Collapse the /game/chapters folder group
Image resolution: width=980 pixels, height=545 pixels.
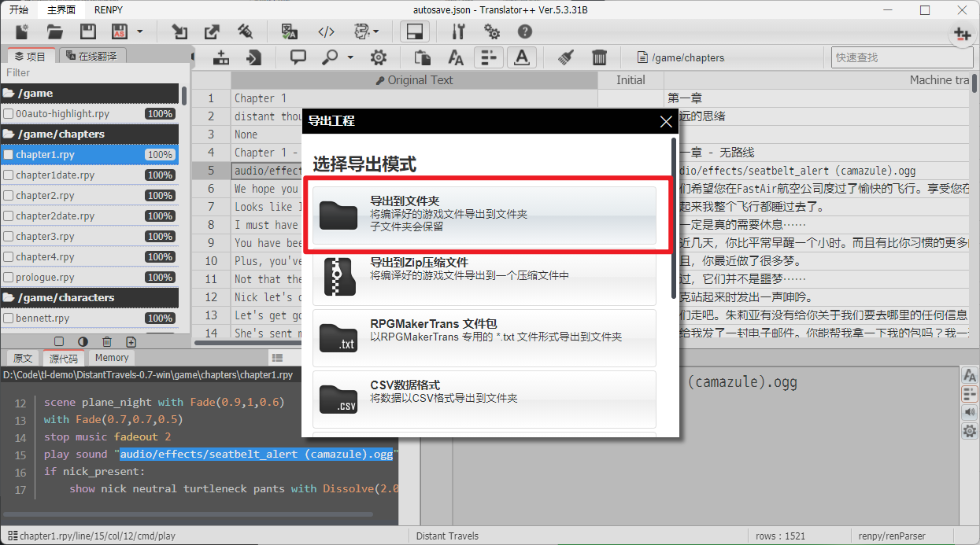[x=90, y=134]
